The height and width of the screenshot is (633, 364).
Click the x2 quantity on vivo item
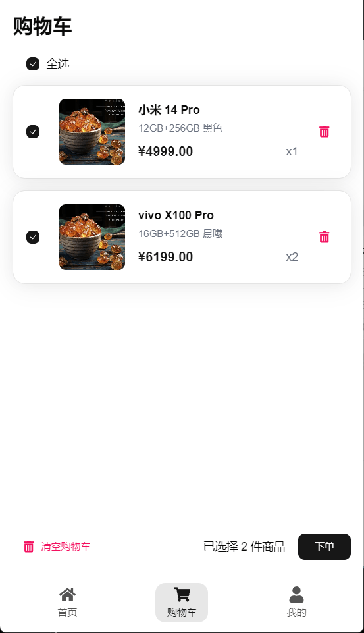tap(292, 257)
